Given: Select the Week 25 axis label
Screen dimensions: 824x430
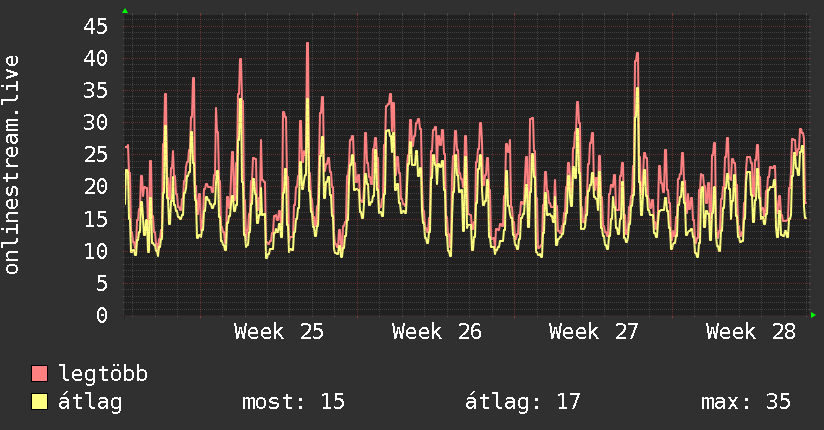Looking at the screenshot, I should click(279, 332).
